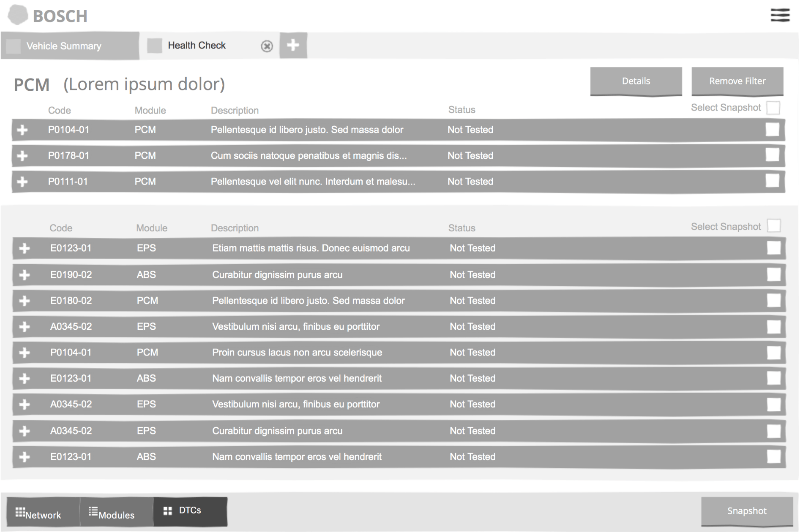800x532 pixels.
Task: Expand the P0104-01 Pellentesque id libero row
Action: click(22, 130)
